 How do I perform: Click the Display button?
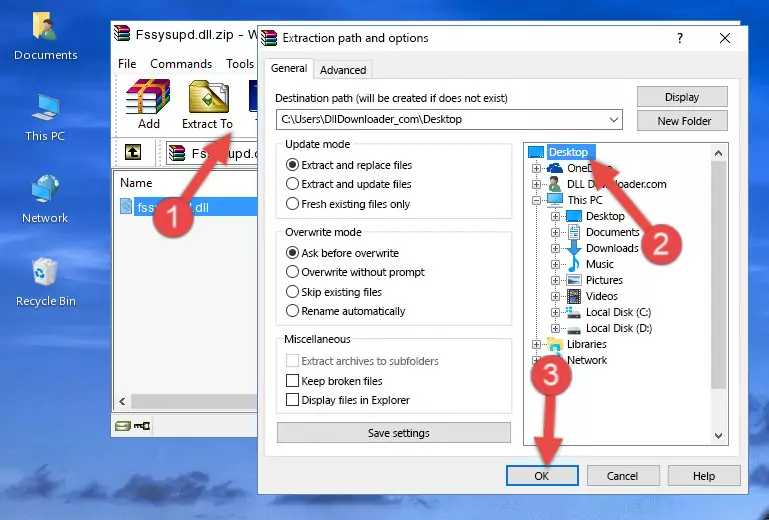coord(682,97)
